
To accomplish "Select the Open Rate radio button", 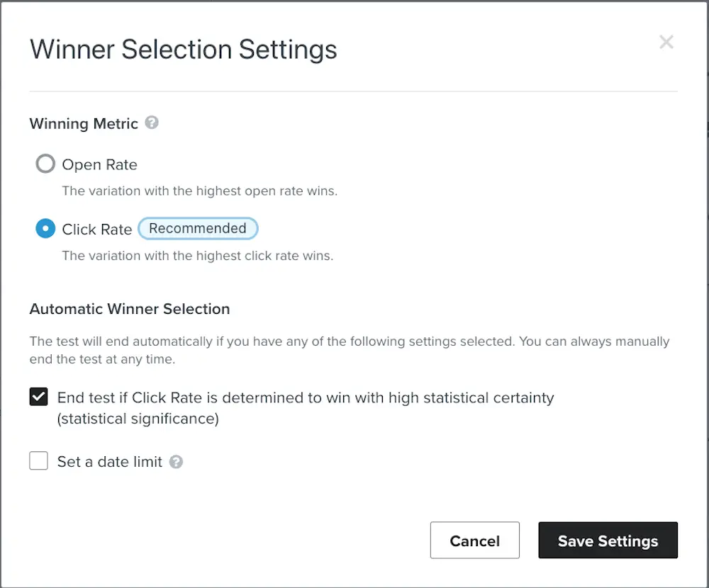I will coord(45,164).
